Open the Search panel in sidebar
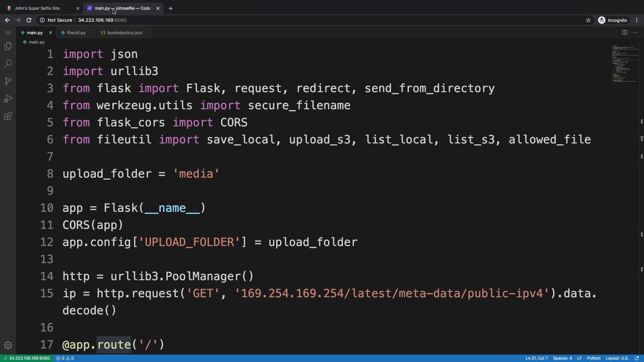The height and width of the screenshot is (362, 644). pyautogui.click(x=8, y=64)
